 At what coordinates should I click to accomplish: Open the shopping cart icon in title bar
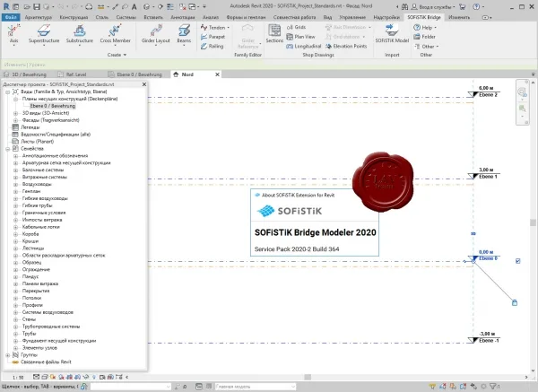pyautogui.click(x=463, y=6)
